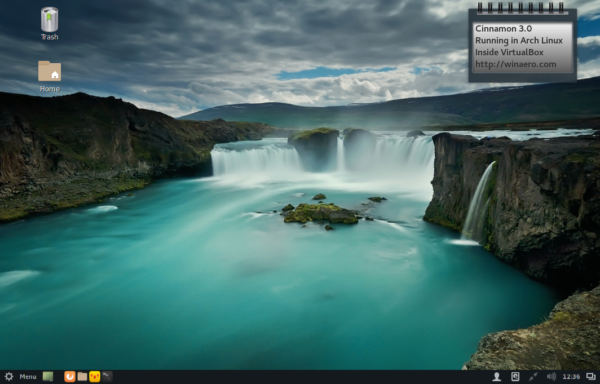Open the sound volume applet

point(551,377)
